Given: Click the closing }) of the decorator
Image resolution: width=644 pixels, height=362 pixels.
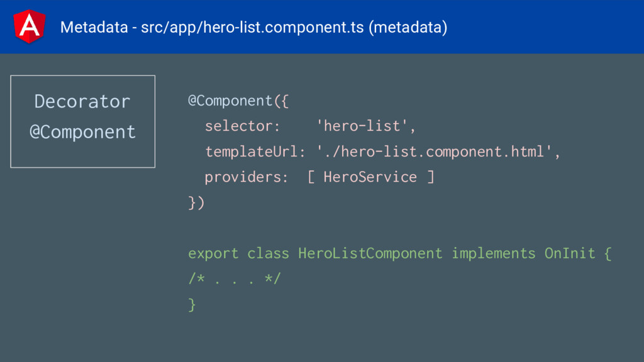Looking at the screenshot, I should point(196,203).
